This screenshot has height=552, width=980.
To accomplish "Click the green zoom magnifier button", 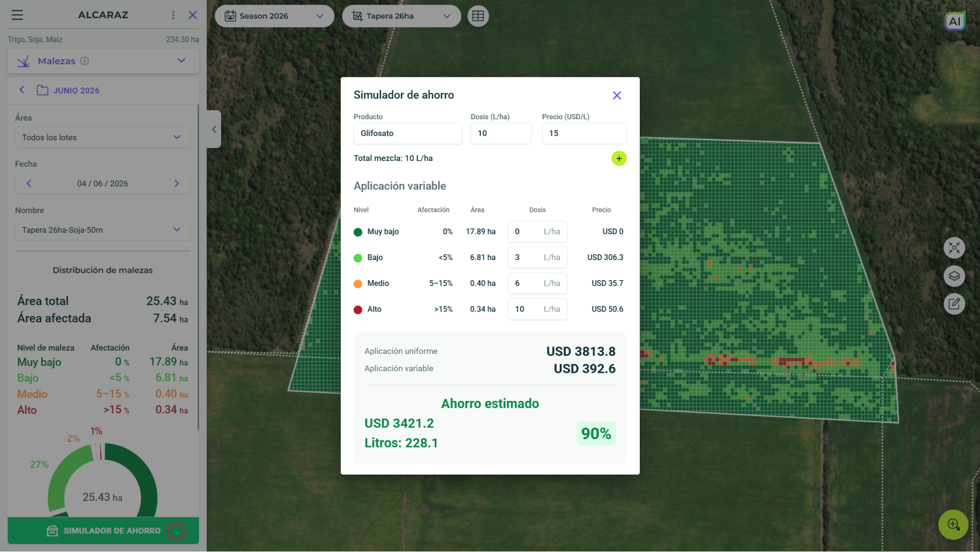I will coord(953,525).
